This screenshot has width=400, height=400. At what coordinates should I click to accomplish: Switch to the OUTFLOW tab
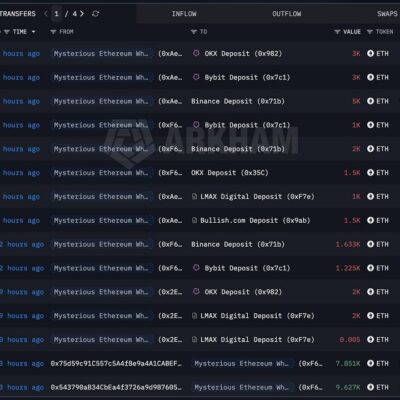(x=287, y=14)
